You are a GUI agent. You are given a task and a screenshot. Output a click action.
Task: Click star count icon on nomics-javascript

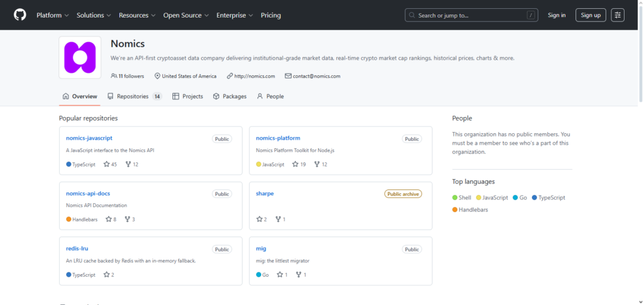click(x=106, y=164)
